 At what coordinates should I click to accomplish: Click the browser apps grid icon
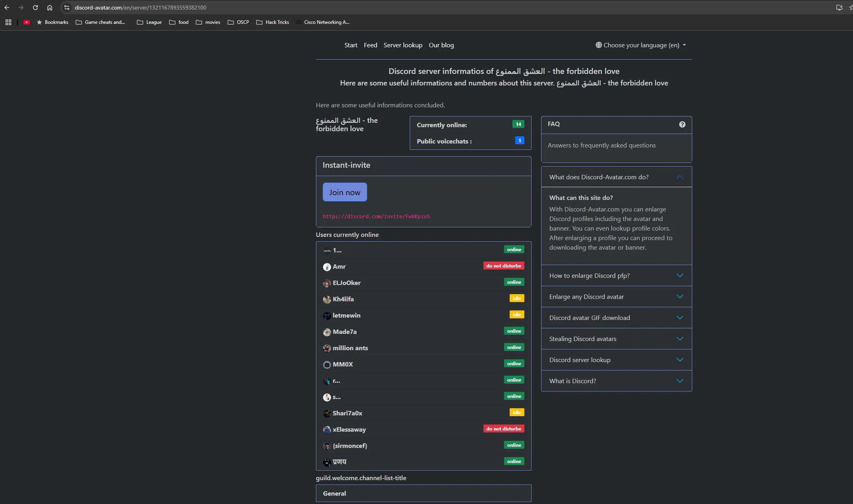8,22
